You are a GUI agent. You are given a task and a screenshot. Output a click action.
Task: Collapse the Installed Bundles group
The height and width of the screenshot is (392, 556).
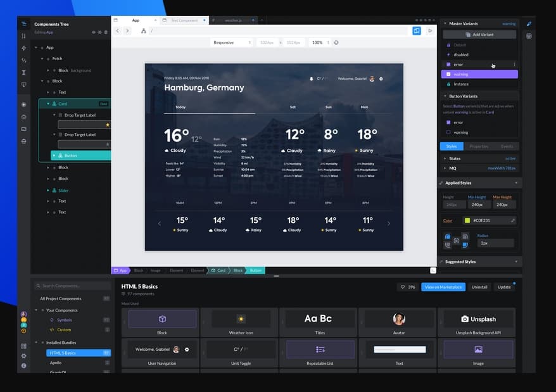(x=36, y=343)
